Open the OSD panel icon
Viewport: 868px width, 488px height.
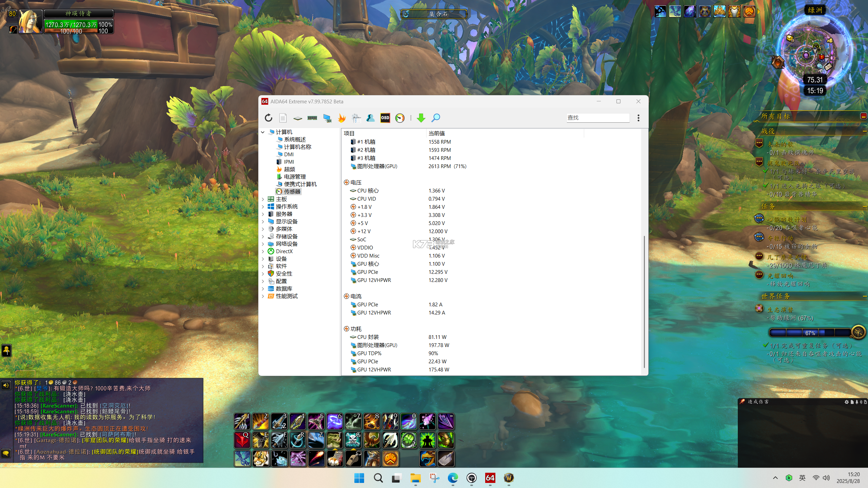point(385,118)
